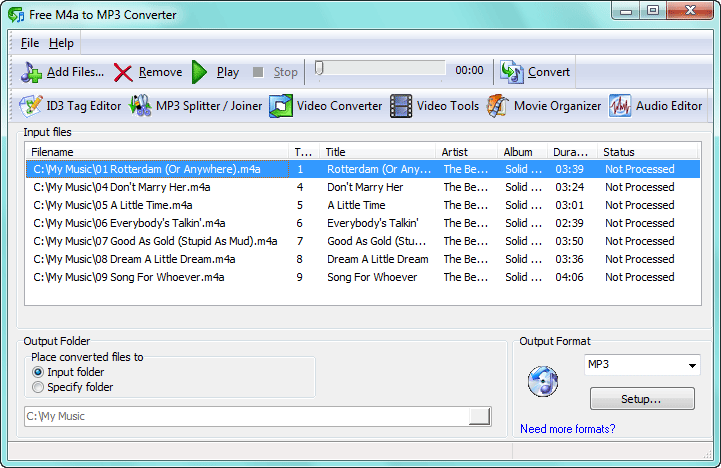Viewport: 721px width, 468px height.
Task: Click the title cell Song For Whoever
Action: click(x=372, y=277)
